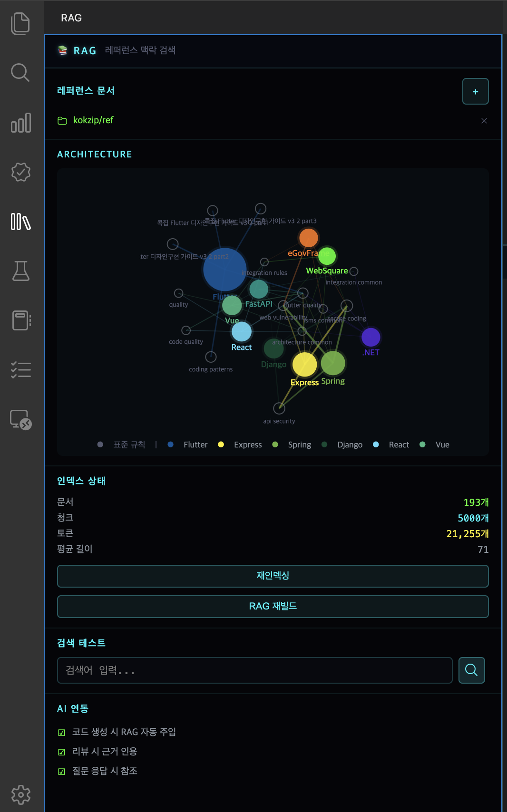Click the 5000개 chunk count value
This screenshot has width=507, height=812.
(473, 518)
